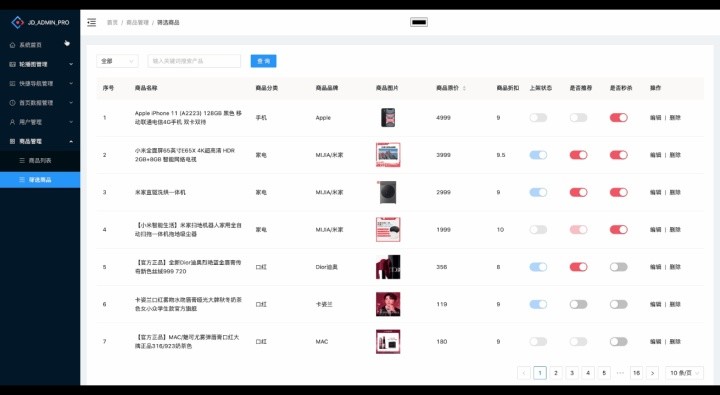Click the Dior迪奥 brand cell
This screenshot has width=720, height=395.
coord(326,267)
